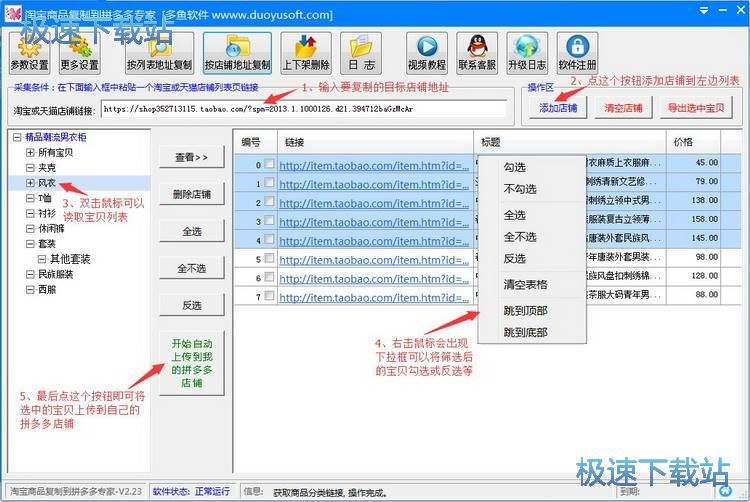Click the 删除店铺 button
This screenshot has width=750, height=502.
pos(191,194)
